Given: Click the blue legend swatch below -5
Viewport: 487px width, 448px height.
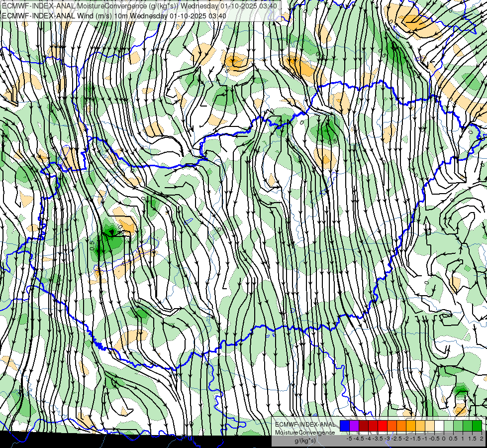Looking at the screenshot, I should tap(345, 426).
